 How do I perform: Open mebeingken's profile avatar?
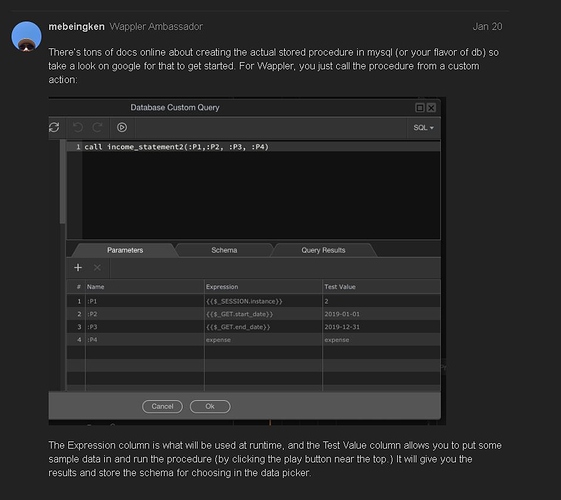(26, 36)
